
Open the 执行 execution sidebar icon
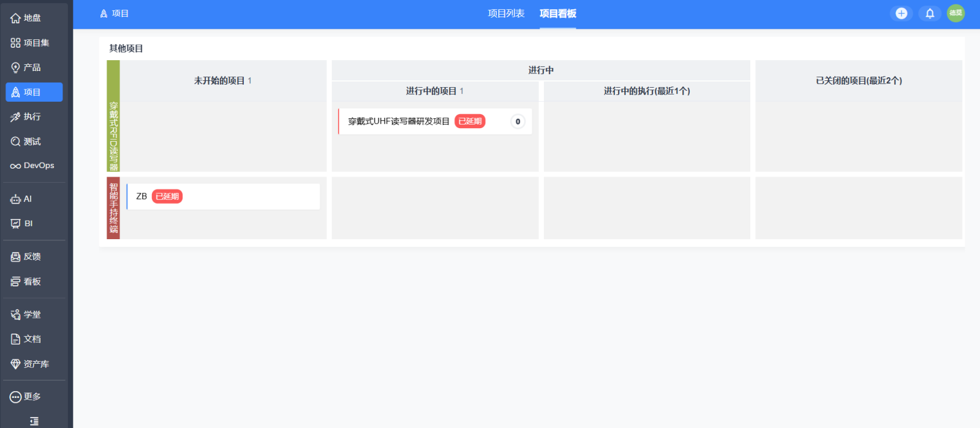click(x=16, y=117)
